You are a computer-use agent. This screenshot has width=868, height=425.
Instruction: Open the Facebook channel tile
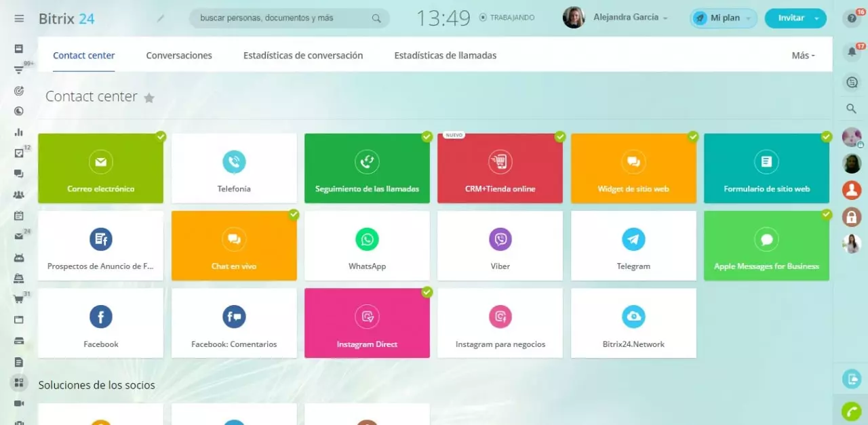100,323
